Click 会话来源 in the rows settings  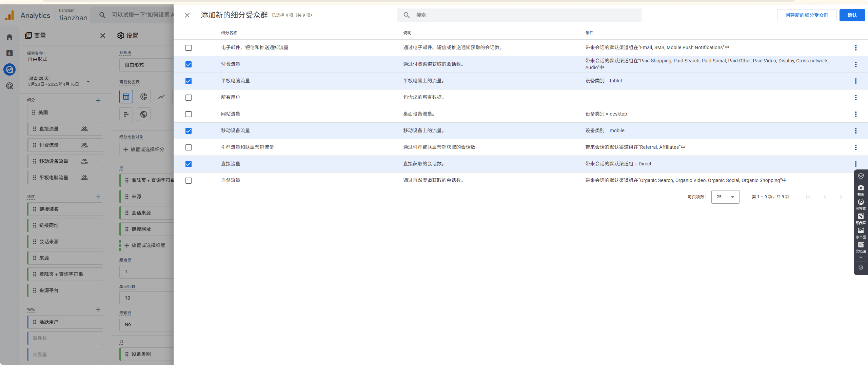[x=146, y=213]
